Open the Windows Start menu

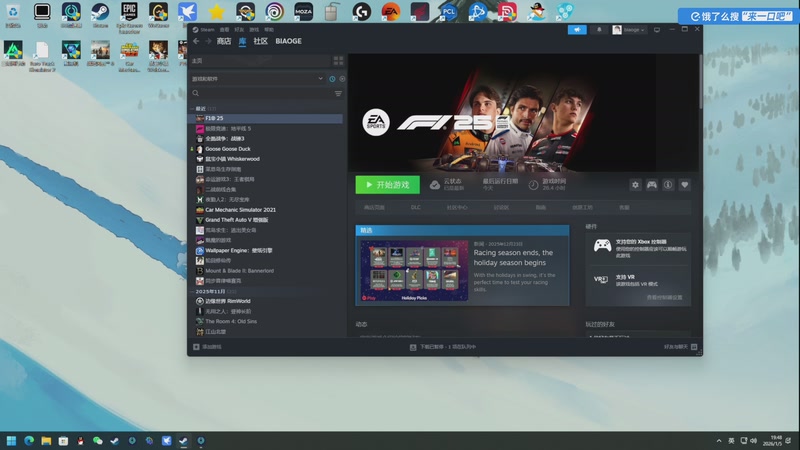11,441
